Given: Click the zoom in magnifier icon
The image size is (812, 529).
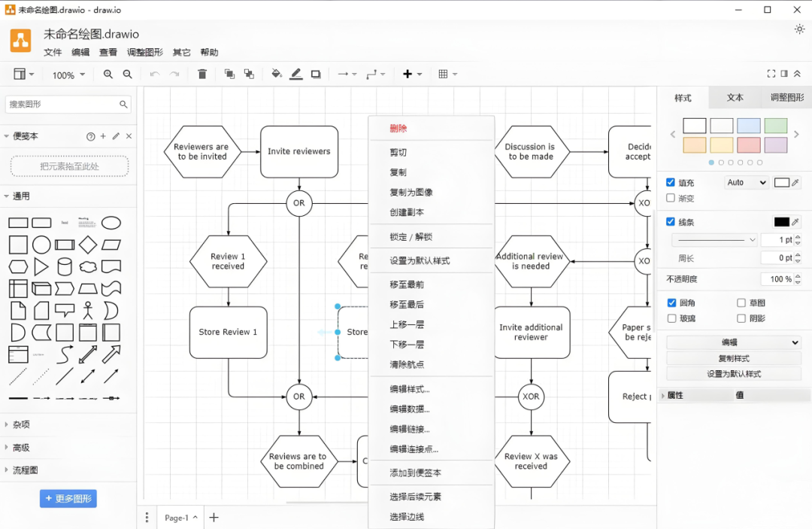Looking at the screenshot, I should pos(108,74).
